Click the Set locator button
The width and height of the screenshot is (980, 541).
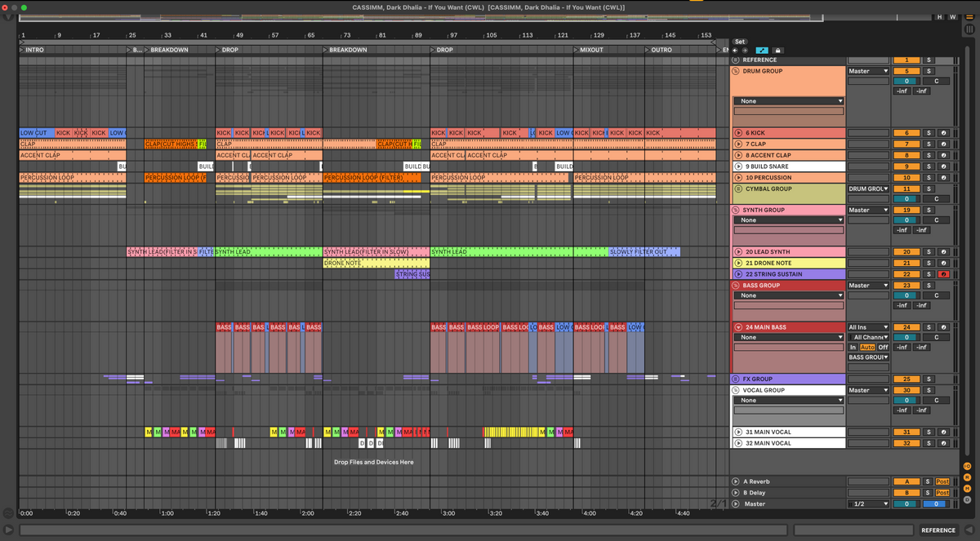click(740, 42)
